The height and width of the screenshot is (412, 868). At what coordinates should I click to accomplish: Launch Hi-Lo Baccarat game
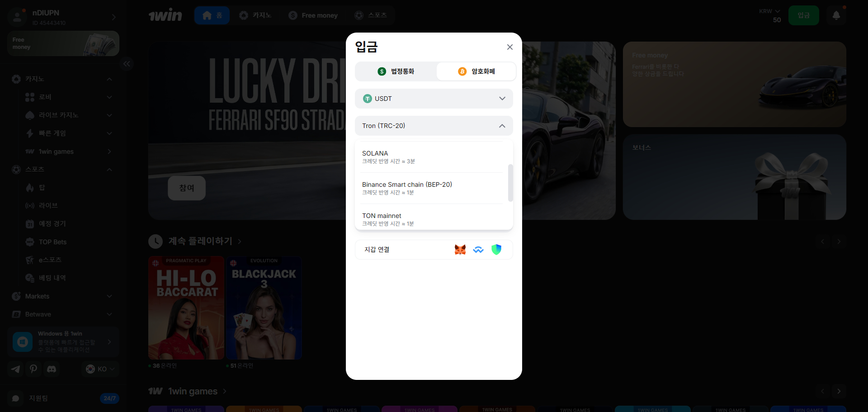pyautogui.click(x=186, y=308)
